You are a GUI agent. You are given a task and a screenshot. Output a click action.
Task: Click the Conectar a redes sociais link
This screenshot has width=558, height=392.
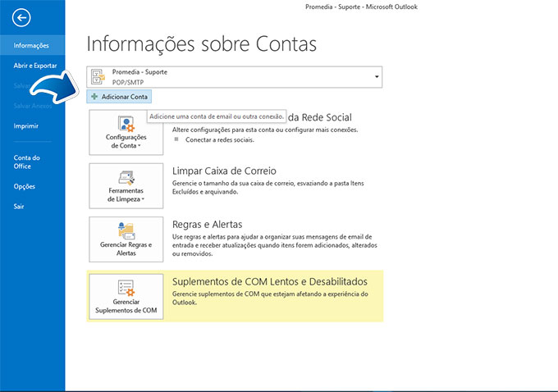tap(220, 139)
